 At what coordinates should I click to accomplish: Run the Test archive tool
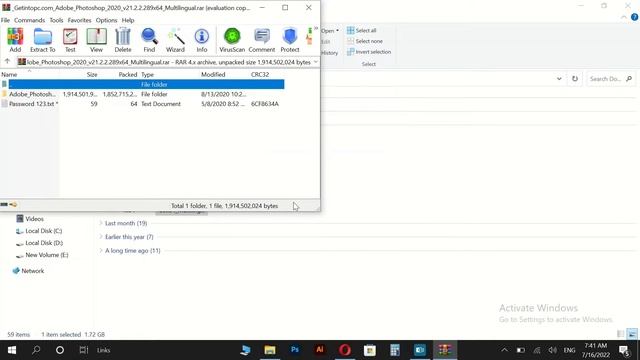point(70,40)
